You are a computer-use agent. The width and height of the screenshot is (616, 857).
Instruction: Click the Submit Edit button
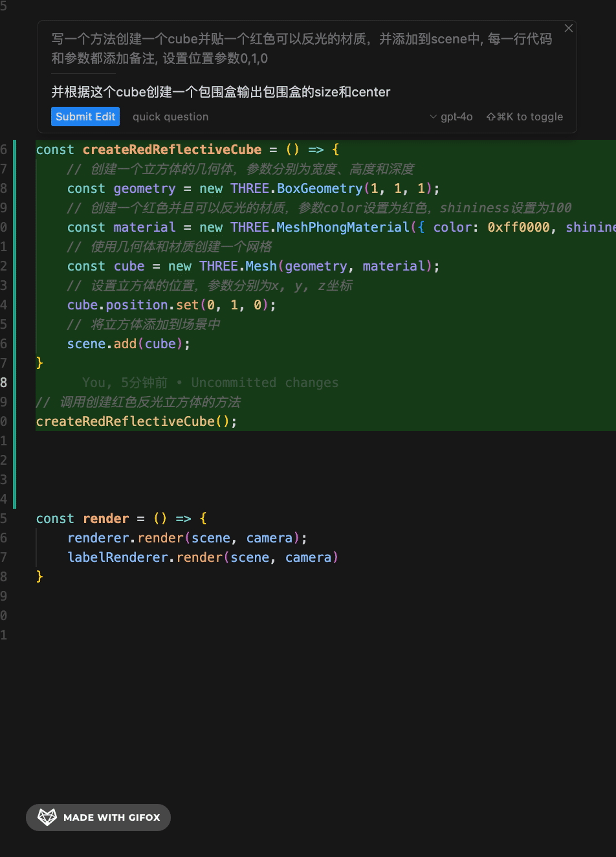click(x=85, y=117)
